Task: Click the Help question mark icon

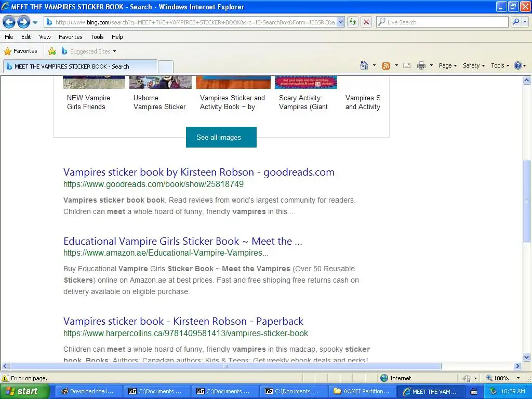Action: pos(518,65)
